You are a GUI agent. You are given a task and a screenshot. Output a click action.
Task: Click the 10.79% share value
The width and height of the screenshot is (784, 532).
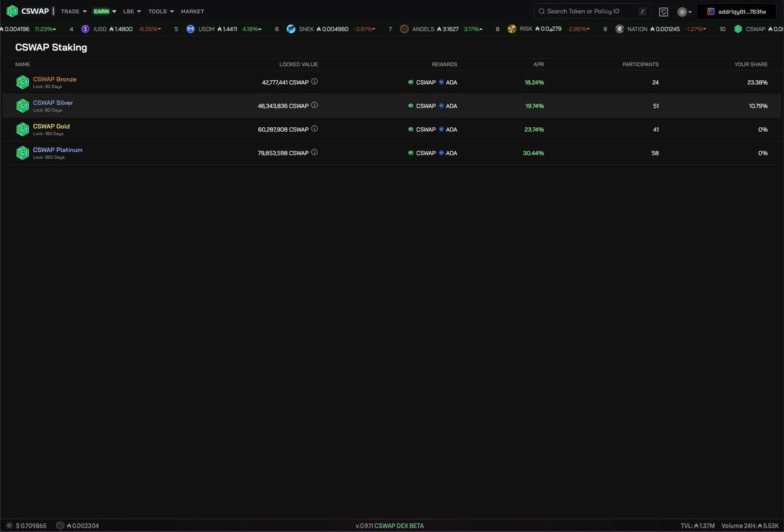(x=758, y=106)
